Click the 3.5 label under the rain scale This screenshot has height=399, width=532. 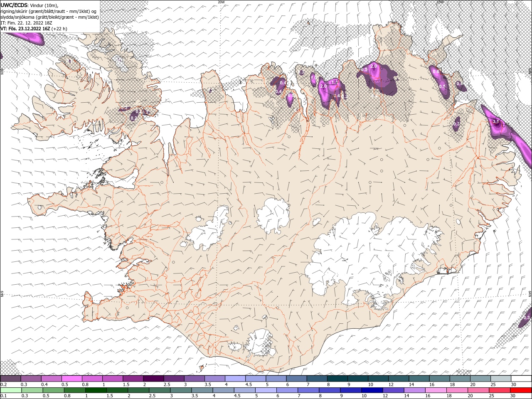click(x=194, y=396)
